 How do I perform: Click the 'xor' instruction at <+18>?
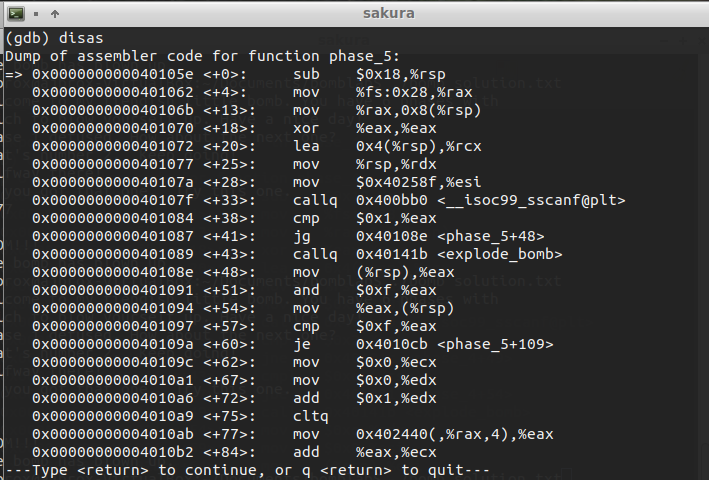(x=306, y=128)
